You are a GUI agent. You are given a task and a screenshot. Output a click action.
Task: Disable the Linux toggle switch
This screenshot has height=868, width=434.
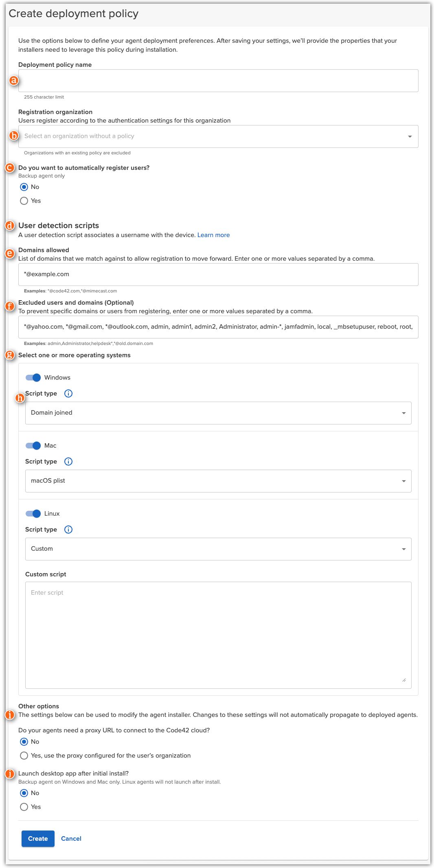click(x=35, y=513)
